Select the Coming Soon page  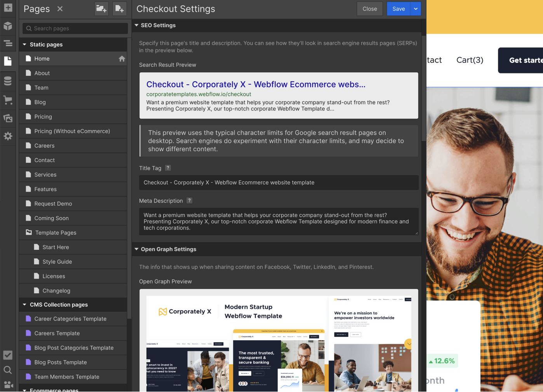pyautogui.click(x=73, y=218)
